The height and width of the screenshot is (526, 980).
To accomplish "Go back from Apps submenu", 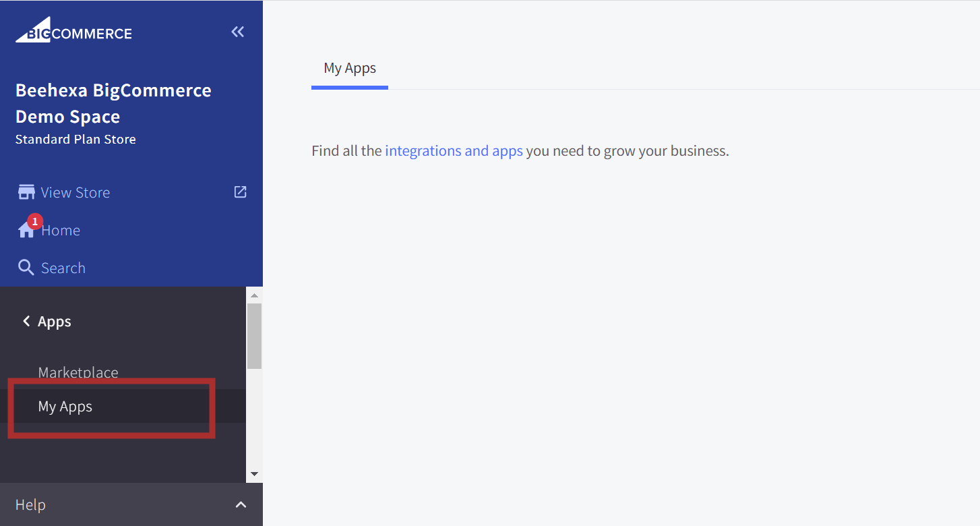I will pyautogui.click(x=26, y=322).
